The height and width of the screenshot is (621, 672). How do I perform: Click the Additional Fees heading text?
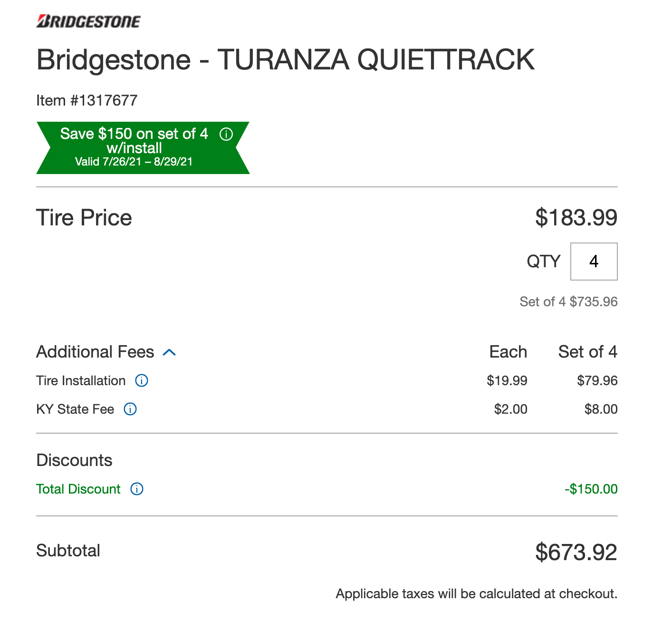pos(95,352)
